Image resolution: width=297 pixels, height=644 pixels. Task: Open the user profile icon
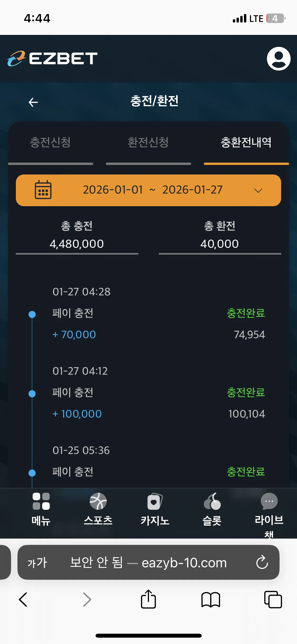coord(279,59)
